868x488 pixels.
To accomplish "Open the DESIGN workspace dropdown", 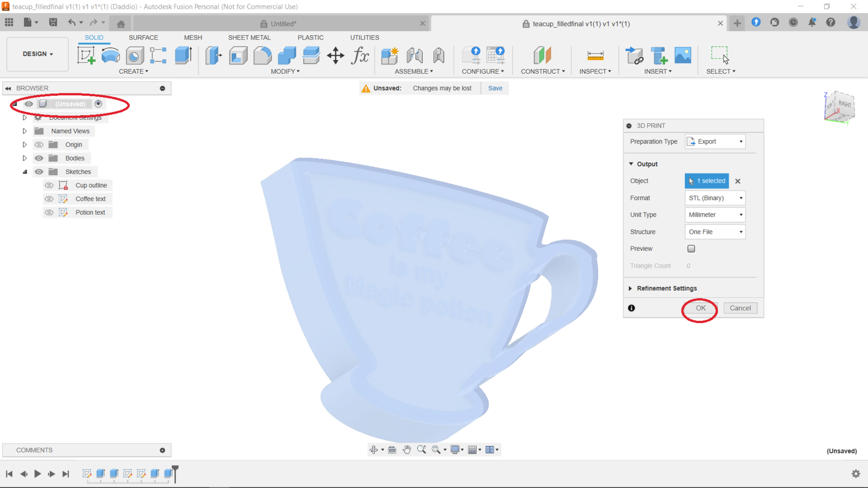I will 38,54.
